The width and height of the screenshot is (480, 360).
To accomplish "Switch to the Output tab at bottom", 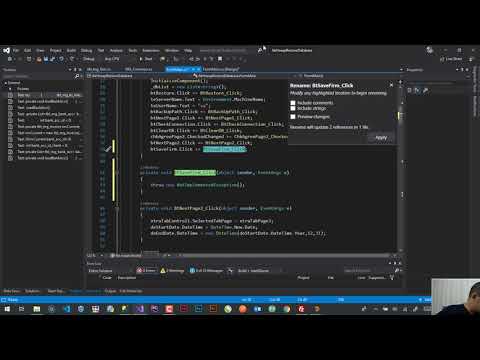I will point(110,291).
